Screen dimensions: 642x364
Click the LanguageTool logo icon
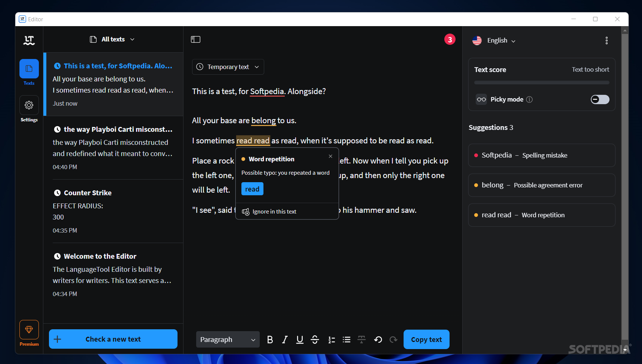pyautogui.click(x=29, y=40)
